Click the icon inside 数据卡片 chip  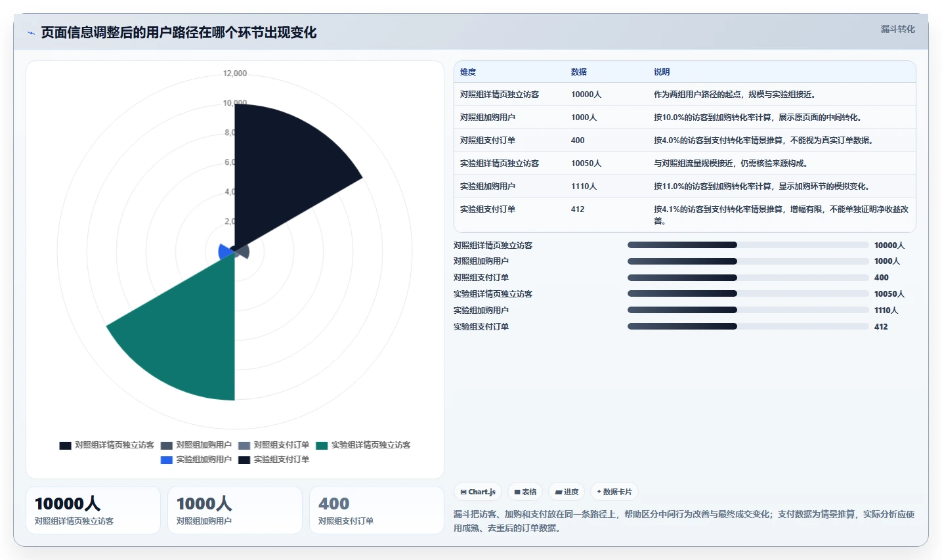pyautogui.click(x=599, y=492)
